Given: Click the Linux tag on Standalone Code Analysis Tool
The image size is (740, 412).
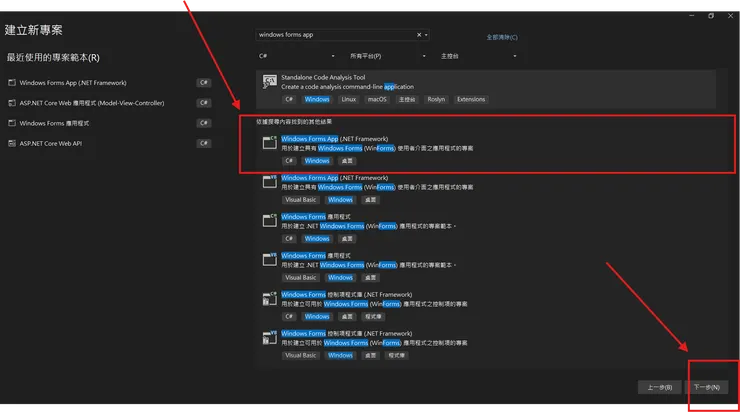Looking at the screenshot, I should tap(349, 100).
